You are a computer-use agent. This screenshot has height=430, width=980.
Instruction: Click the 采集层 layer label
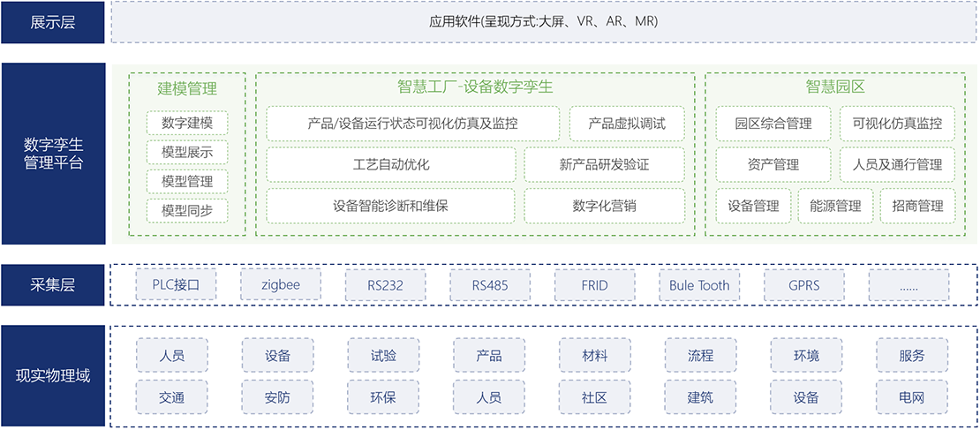(53, 285)
